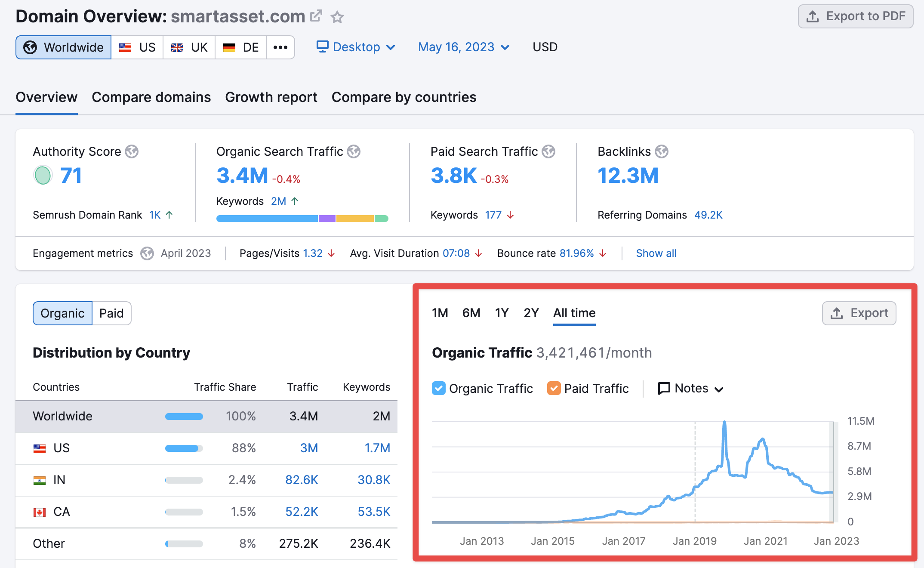Click Export to PDF button
The width and height of the screenshot is (924, 568).
[x=856, y=16]
